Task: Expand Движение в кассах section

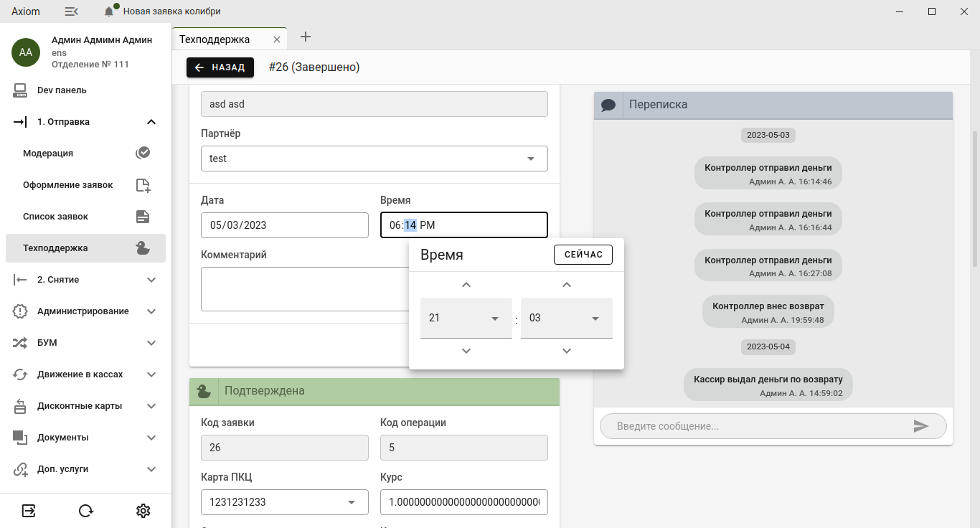Action: coord(151,374)
